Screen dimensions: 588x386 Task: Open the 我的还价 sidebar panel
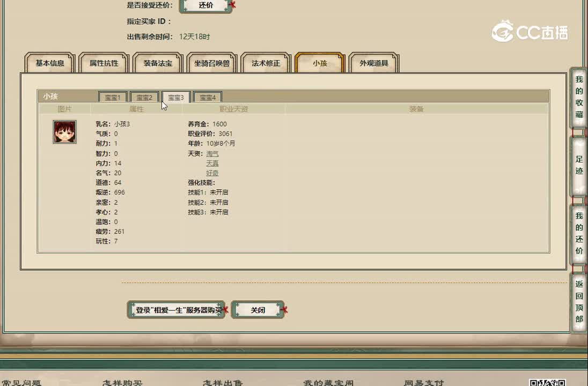(578, 234)
